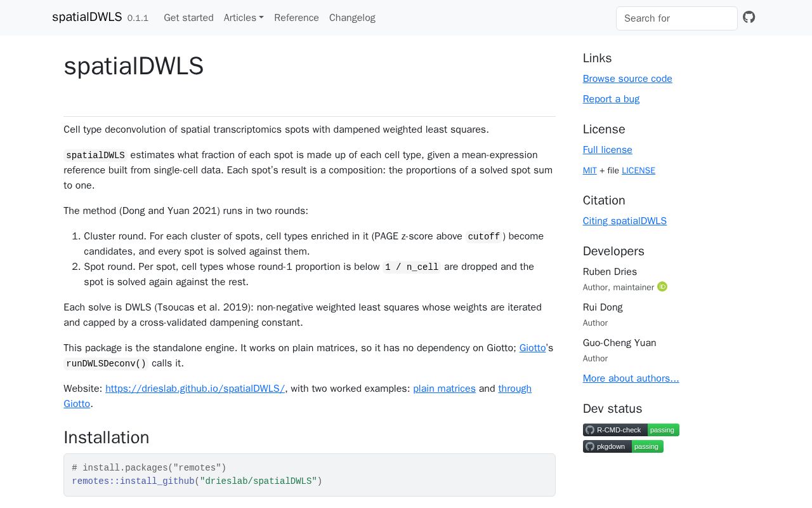Click the inline code '1 / n_cell'
Image resolution: width=812 pixels, height=508 pixels.
pos(412,267)
